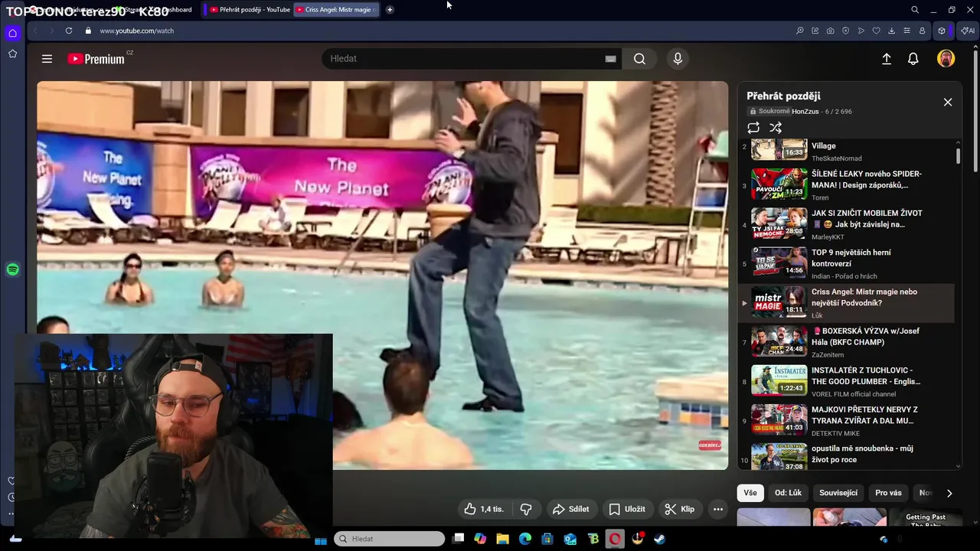Click the Klip button
Screen dimensions: 980x551
(680, 509)
